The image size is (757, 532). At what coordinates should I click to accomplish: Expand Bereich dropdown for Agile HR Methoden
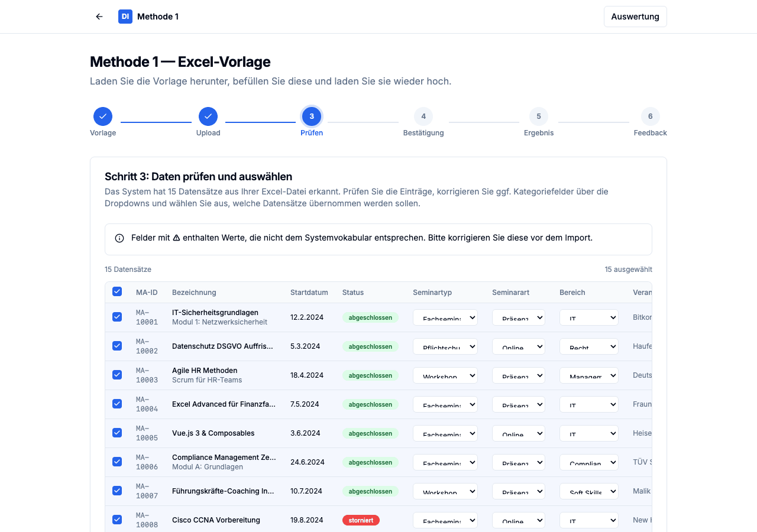(x=588, y=375)
